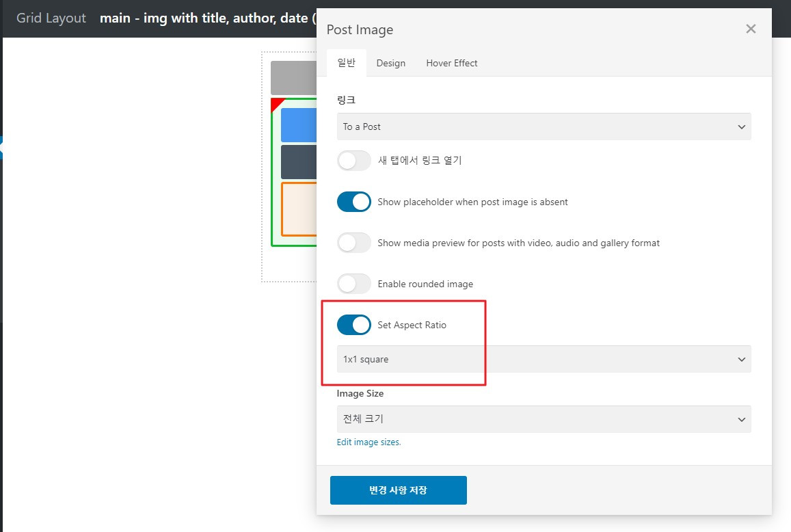Open the Image Size dropdown showing 전체 크기
This screenshot has width=791, height=532.
(544, 419)
